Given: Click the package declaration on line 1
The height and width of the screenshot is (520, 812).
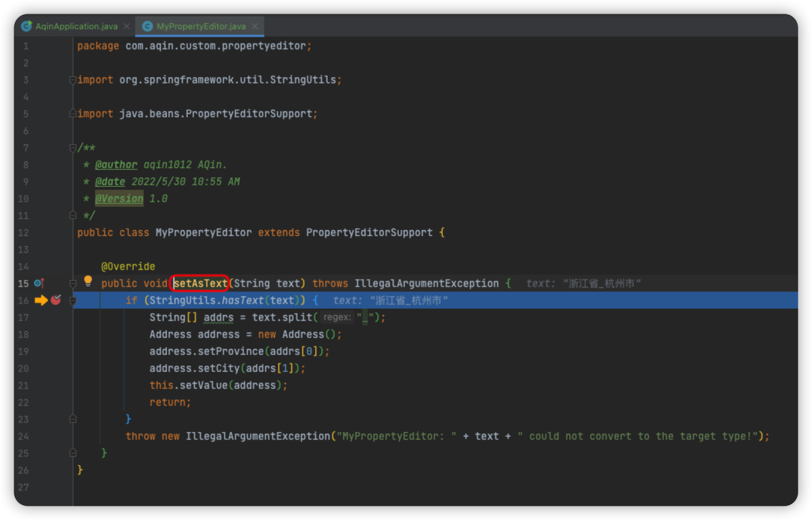Looking at the screenshot, I should (x=194, y=46).
